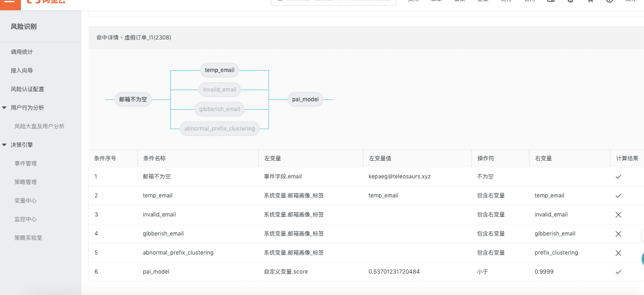Viewport: 644px width, 295px height.
Task: Open 风险大盘及用户分析 page
Action: coord(40,126)
